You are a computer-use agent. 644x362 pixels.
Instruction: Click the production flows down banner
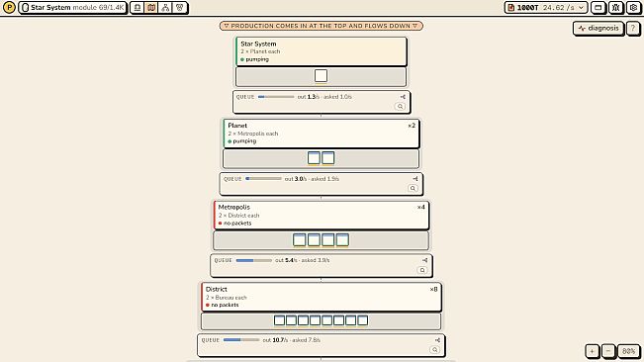pyautogui.click(x=321, y=26)
